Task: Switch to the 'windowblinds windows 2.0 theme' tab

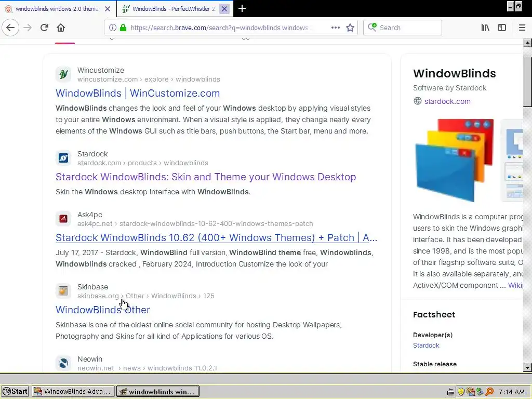Action: [x=57, y=9]
